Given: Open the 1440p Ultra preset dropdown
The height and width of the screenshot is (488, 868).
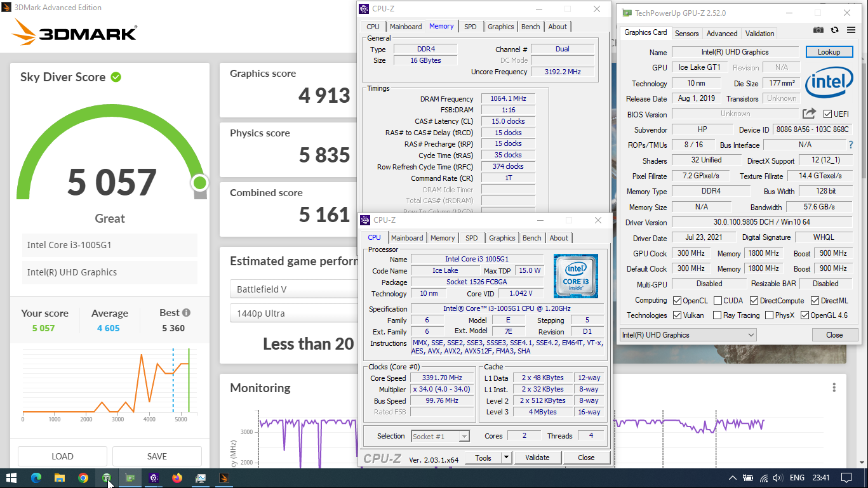Looking at the screenshot, I should [x=293, y=313].
